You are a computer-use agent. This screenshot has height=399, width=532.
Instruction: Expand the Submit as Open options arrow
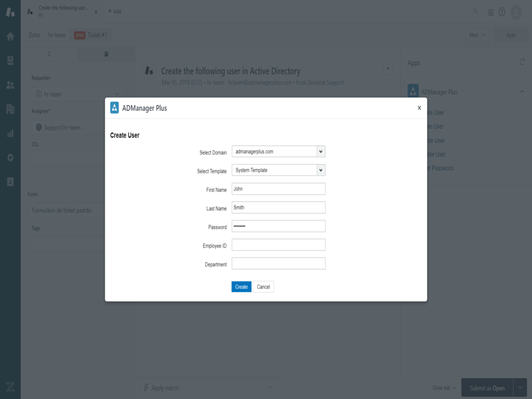521,388
